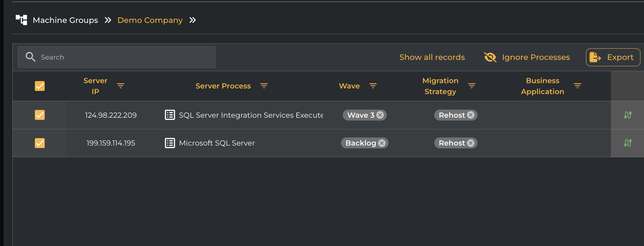Open the Migration Strategy column filter

tap(472, 86)
